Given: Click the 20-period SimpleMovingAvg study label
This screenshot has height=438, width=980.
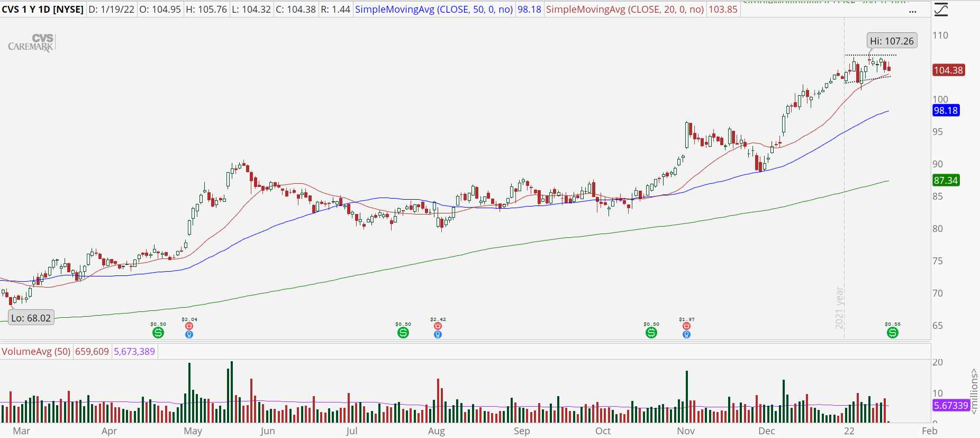Looking at the screenshot, I should point(625,10).
